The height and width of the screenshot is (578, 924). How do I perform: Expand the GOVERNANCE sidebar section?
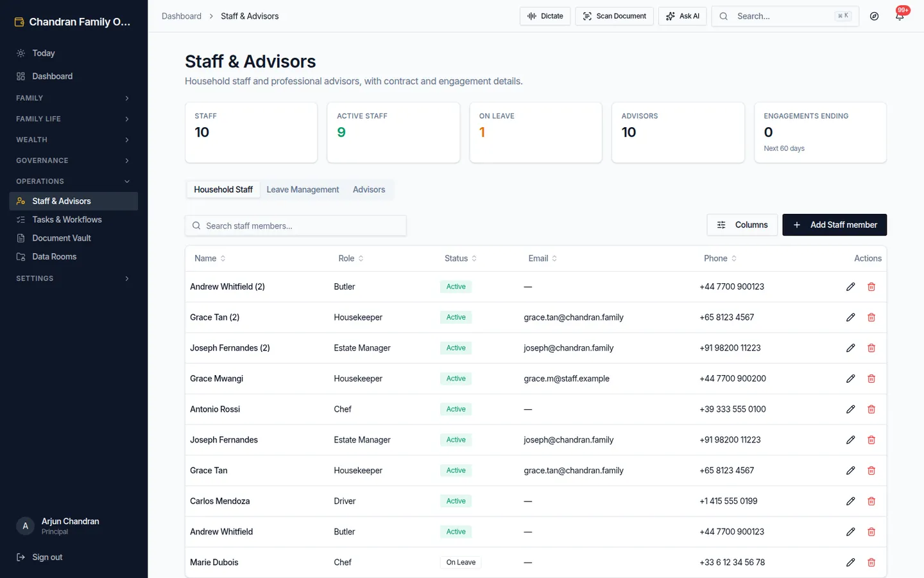[74, 161]
